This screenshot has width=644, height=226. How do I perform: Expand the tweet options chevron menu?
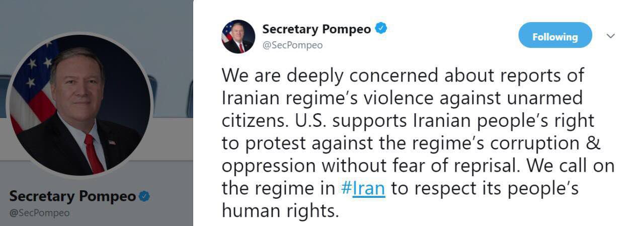[610, 36]
